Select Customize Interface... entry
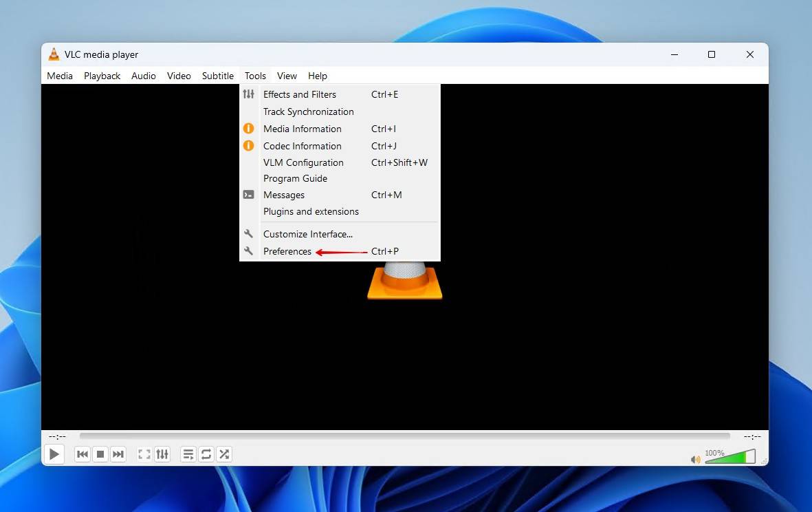812x512 pixels. tap(340, 234)
